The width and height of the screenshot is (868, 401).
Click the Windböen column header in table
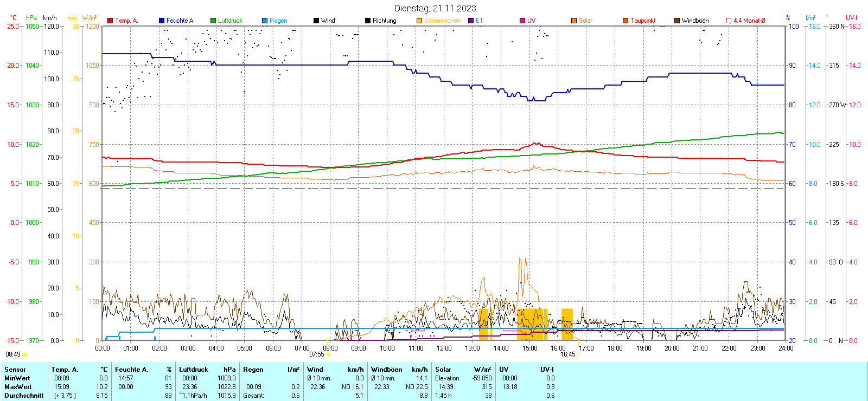387,370
